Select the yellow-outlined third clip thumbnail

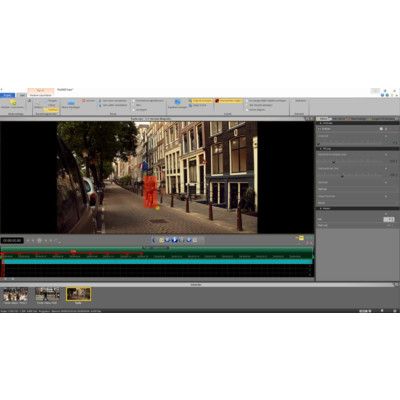pyautogui.click(x=78, y=294)
